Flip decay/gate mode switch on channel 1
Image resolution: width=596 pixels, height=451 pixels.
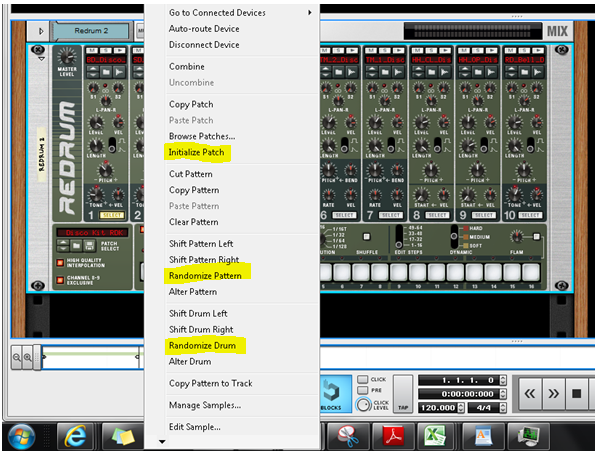pyautogui.click(x=112, y=146)
